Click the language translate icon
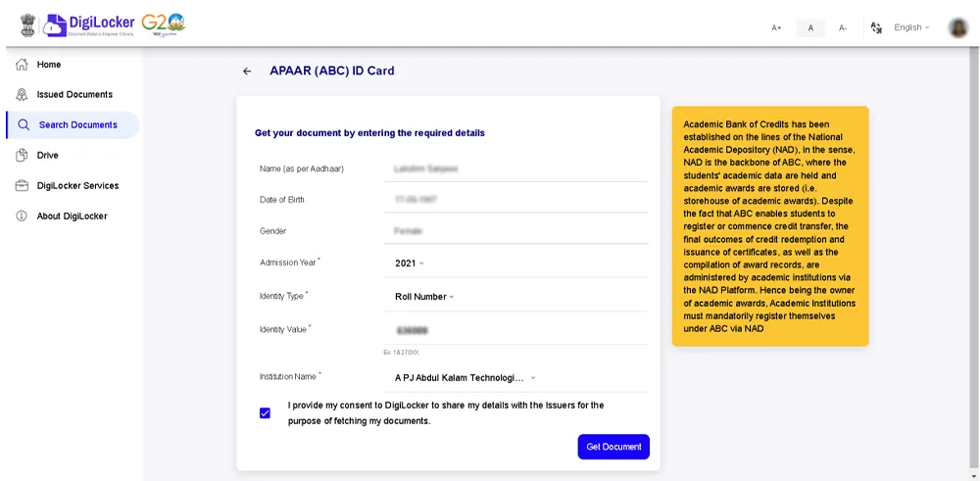Viewport: 980px width, 481px height. coord(876,27)
